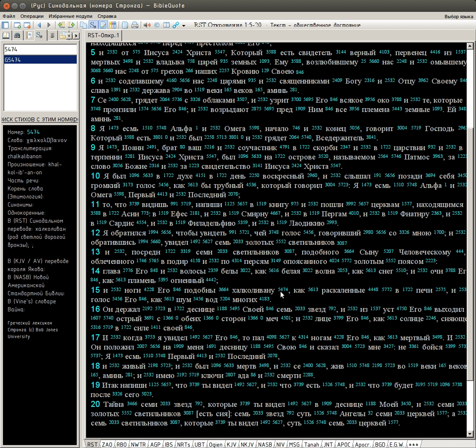The height and width of the screenshot is (448, 476).
Task: Switch to the Ogien module tab
Action: [x=216, y=444]
